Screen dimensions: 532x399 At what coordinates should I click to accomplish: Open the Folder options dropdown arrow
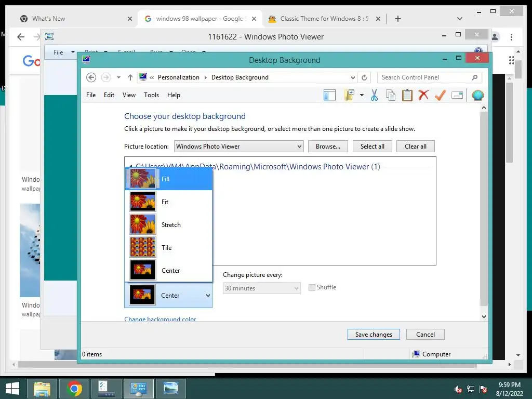362,96
